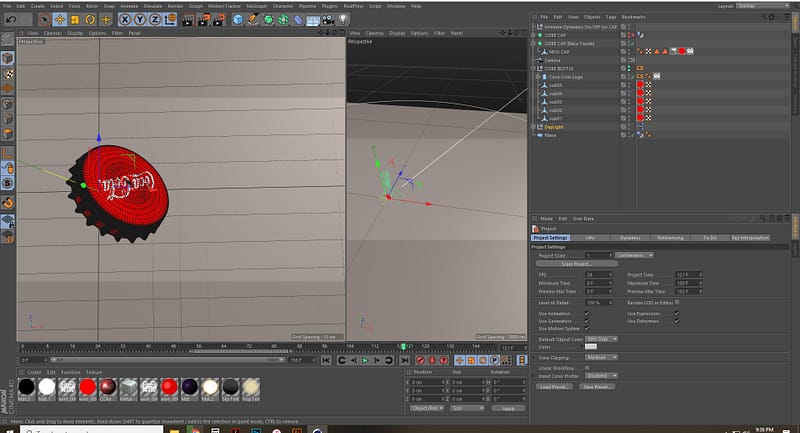Open the MoGraph menu
800x433 pixels.
pos(257,6)
